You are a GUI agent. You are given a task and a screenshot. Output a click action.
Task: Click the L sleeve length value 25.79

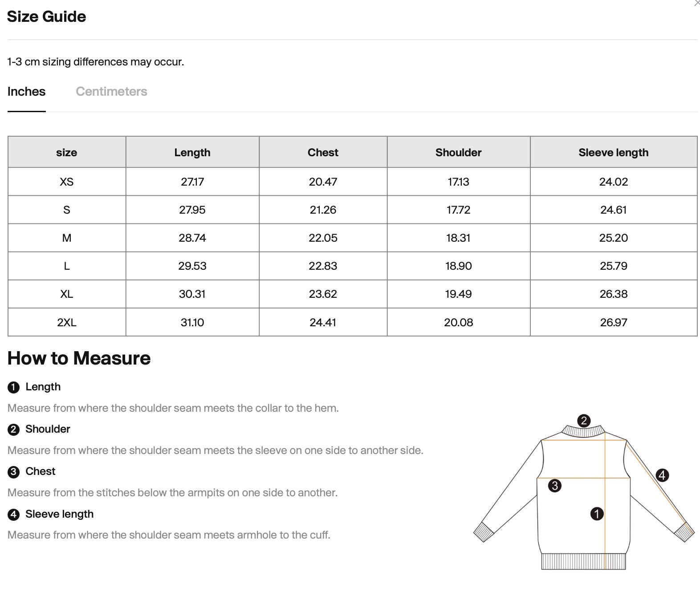coord(614,266)
